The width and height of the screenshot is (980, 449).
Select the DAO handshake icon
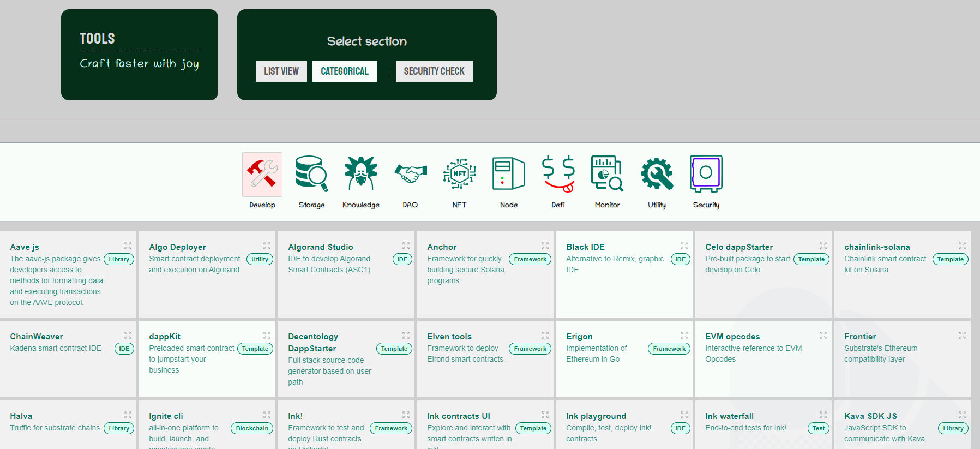(x=410, y=174)
